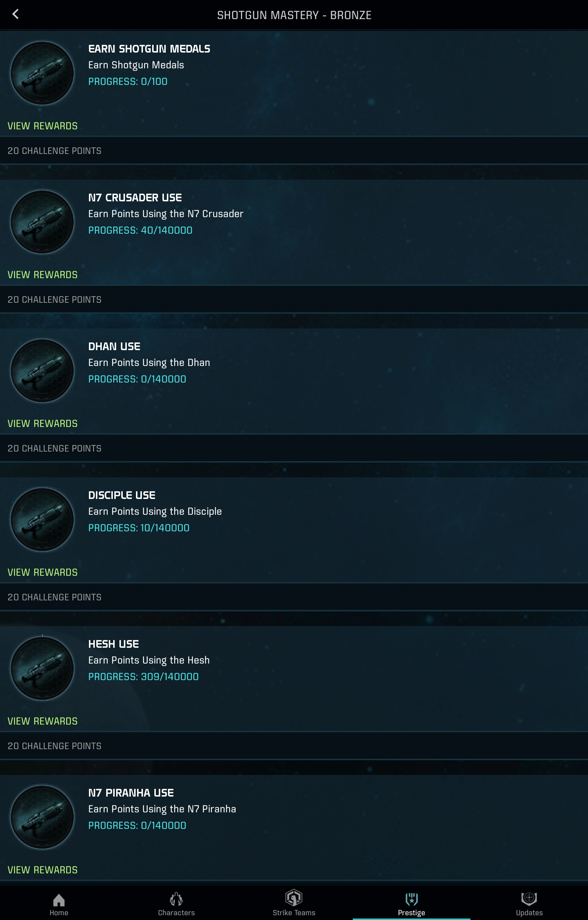The width and height of the screenshot is (588, 920).
Task: Select the Hesh Use progress 309/140000 text
Action: pyautogui.click(x=143, y=677)
